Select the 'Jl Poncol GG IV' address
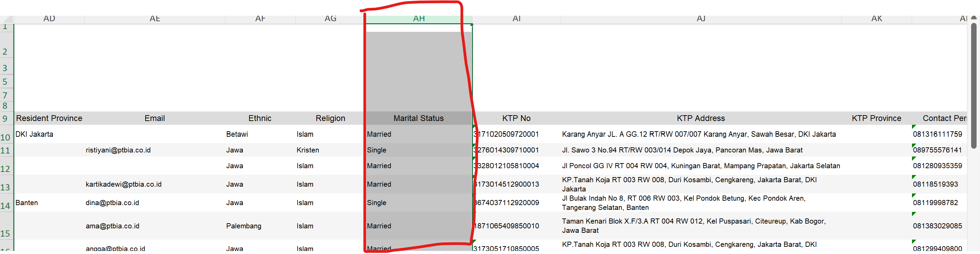This screenshot has width=980, height=254. pyautogui.click(x=701, y=166)
